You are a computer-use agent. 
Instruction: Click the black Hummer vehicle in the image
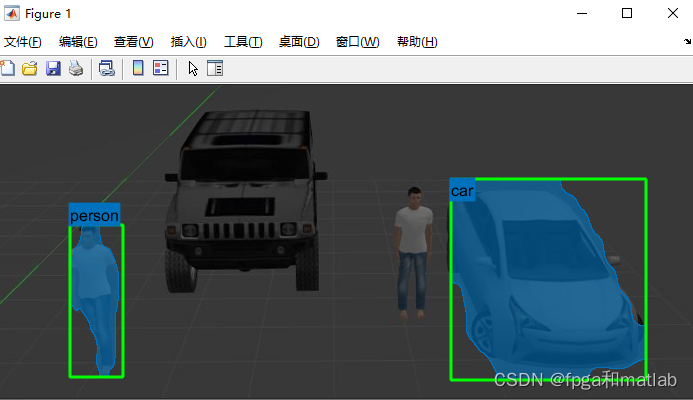(x=244, y=201)
